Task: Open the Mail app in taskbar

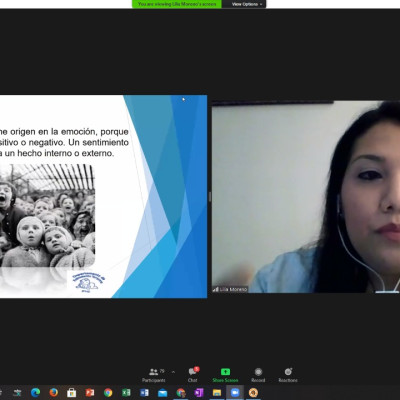Action: [x=162, y=393]
